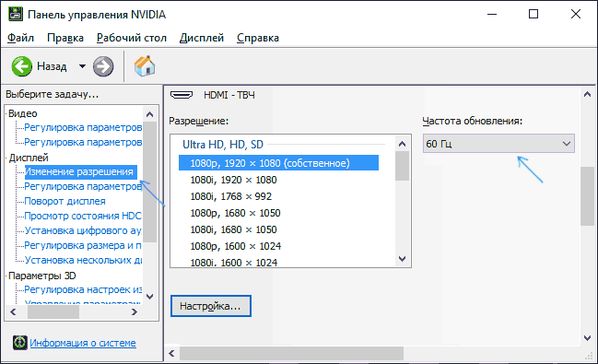This screenshot has height=364, width=598.
Task: Click the Настройка... button
Action: (x=211, y=306)
